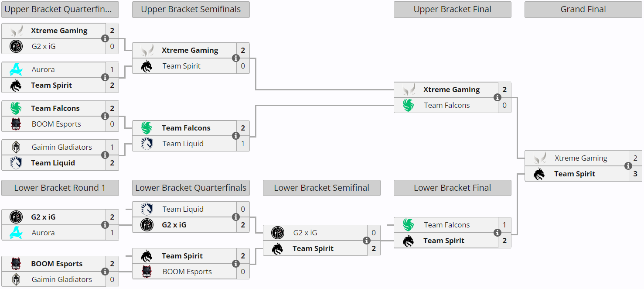
Task: Click the Lower Bracket Round 1 header
Action: [60, 188]
